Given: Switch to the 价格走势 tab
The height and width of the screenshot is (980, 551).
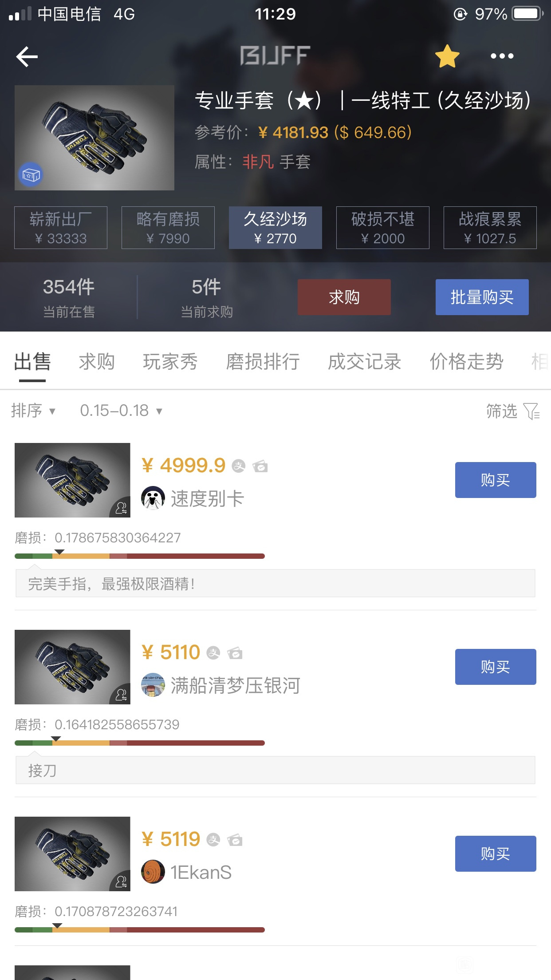Looking at the screenshot, I should point(466,361).
